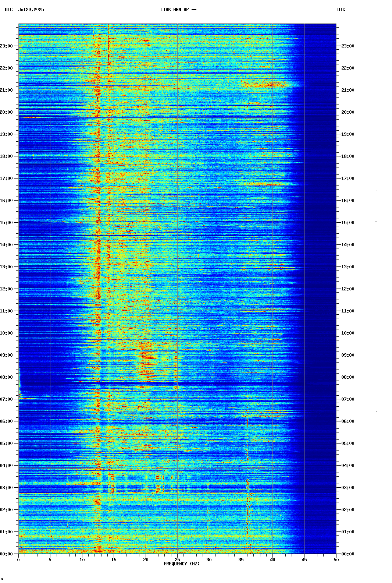Click the 20:00 label on right time axis
This screenshot has width=392, height=583.
[x=348, y=112]
